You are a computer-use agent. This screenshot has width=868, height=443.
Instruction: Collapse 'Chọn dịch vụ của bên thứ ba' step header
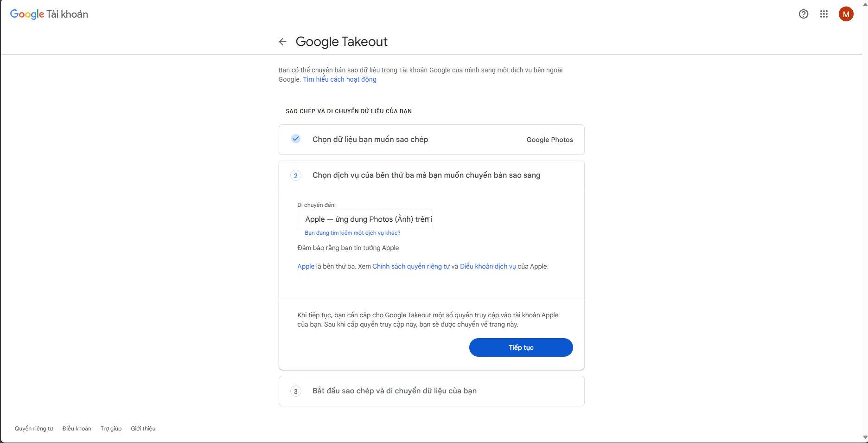tap(432, 175)
